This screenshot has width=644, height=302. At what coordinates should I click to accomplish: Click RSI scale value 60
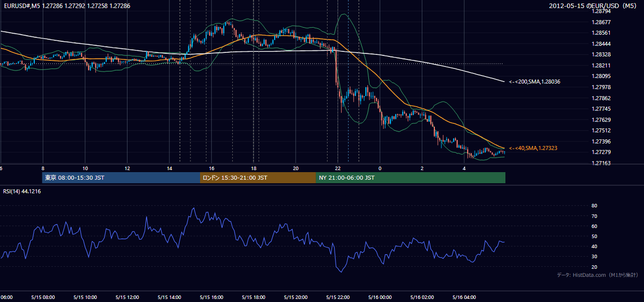tap(594, 226)
